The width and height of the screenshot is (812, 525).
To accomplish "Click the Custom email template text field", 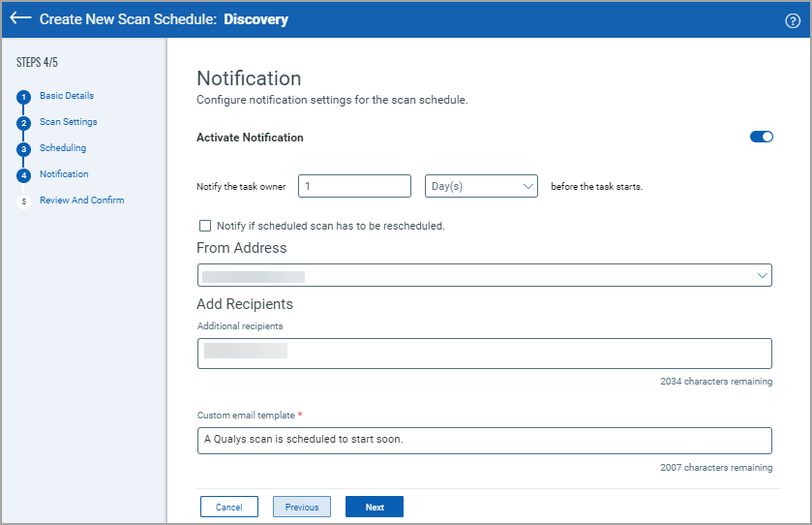I will tap(484, 440).
